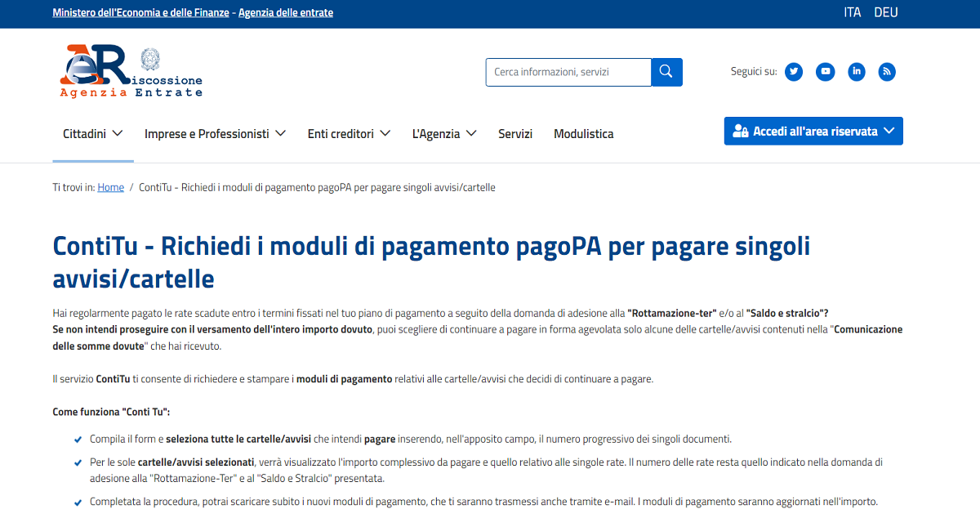Click the bullet starting "Per le sole cartelle/avvisi selezionati"
Screen dimensions: 980x518
486,471
